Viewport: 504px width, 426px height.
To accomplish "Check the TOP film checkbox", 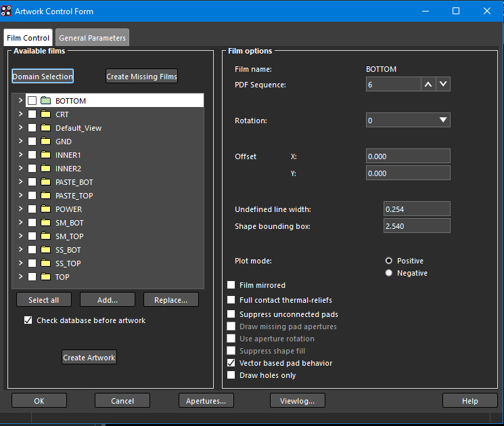I will click(x=32, y=277).
